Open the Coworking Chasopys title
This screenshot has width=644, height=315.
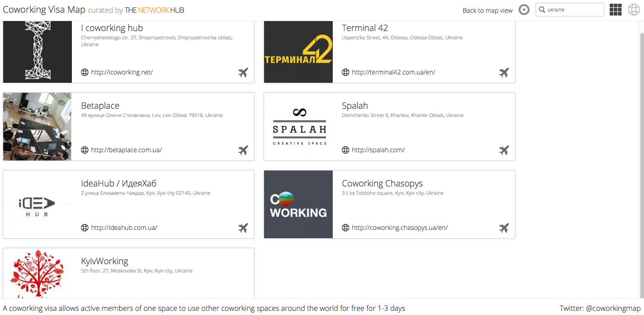click(x=382, y=183)
